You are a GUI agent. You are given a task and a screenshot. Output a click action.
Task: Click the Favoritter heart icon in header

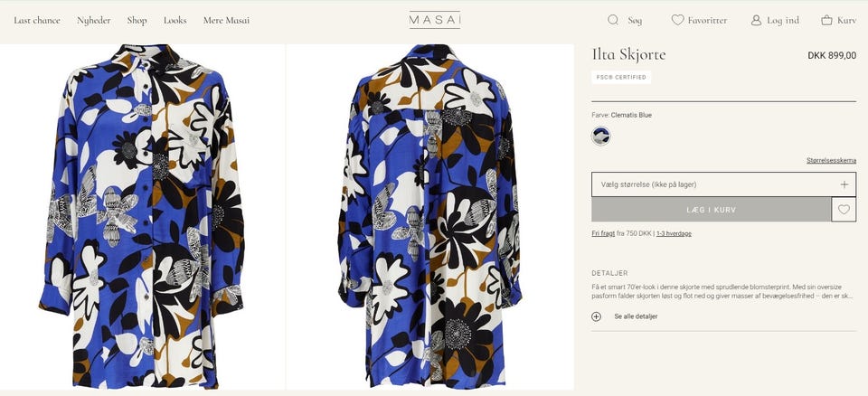pos(677,20)
